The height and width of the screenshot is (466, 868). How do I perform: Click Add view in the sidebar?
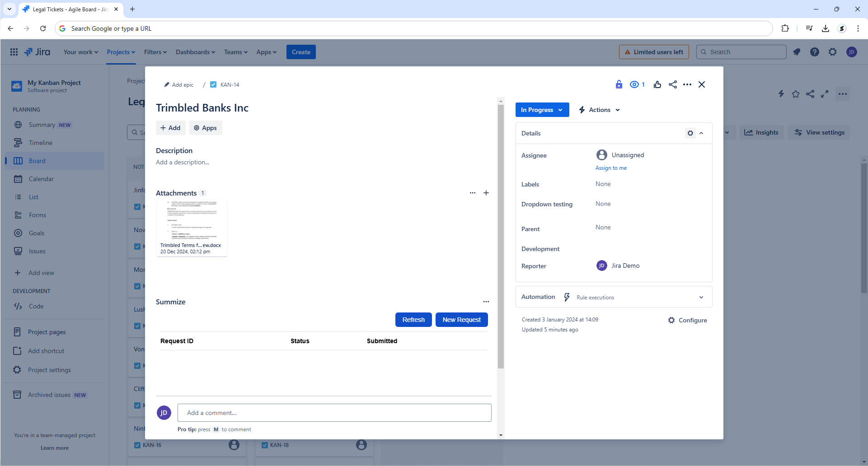[x=55, y=273]
